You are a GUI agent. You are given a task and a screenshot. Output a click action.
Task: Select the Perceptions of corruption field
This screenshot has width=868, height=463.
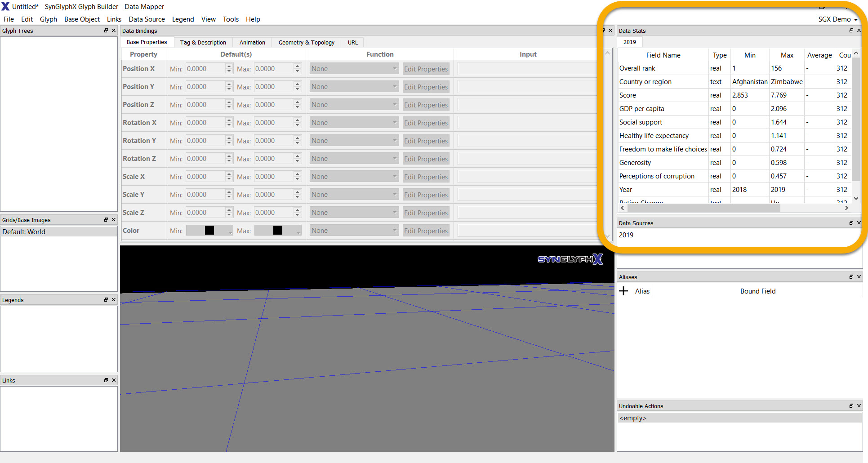coord(657,176)
